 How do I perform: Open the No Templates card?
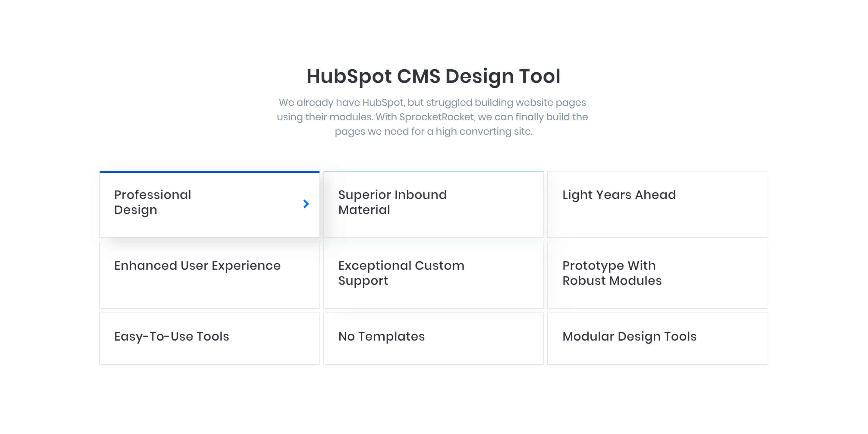(433, 338)
